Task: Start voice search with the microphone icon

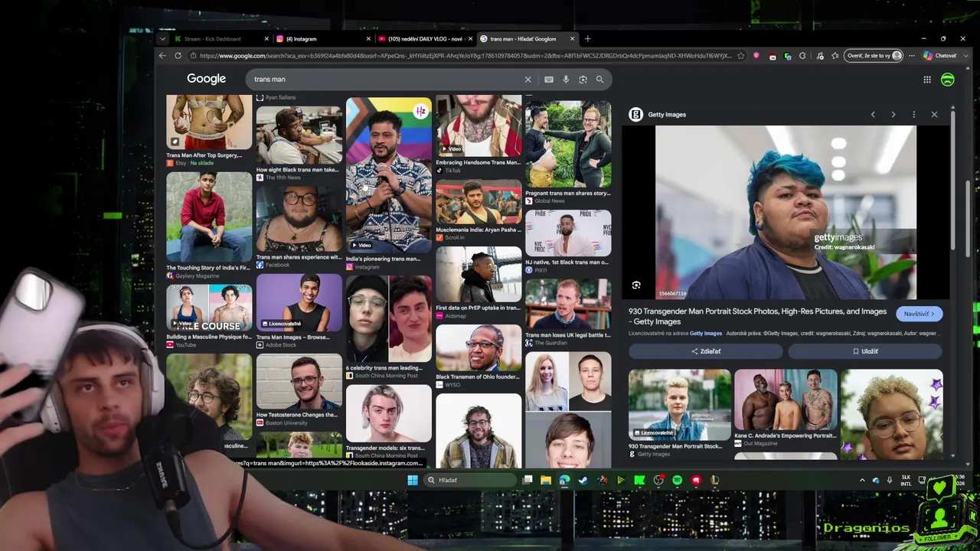Action: (x=566, y=80)
